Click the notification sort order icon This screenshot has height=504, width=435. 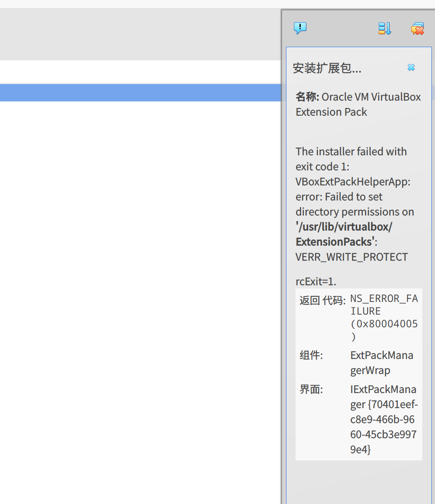(385, 28)
